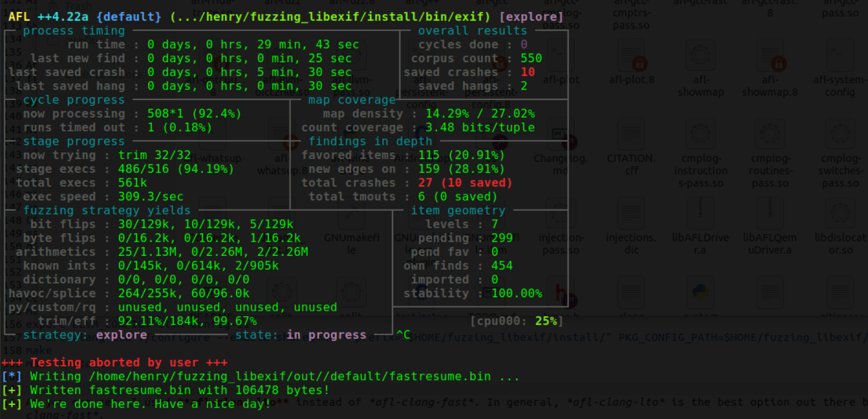Click the cpu000 usage indicator
This screenshot has width=868, height=419.
click(513, 321)
